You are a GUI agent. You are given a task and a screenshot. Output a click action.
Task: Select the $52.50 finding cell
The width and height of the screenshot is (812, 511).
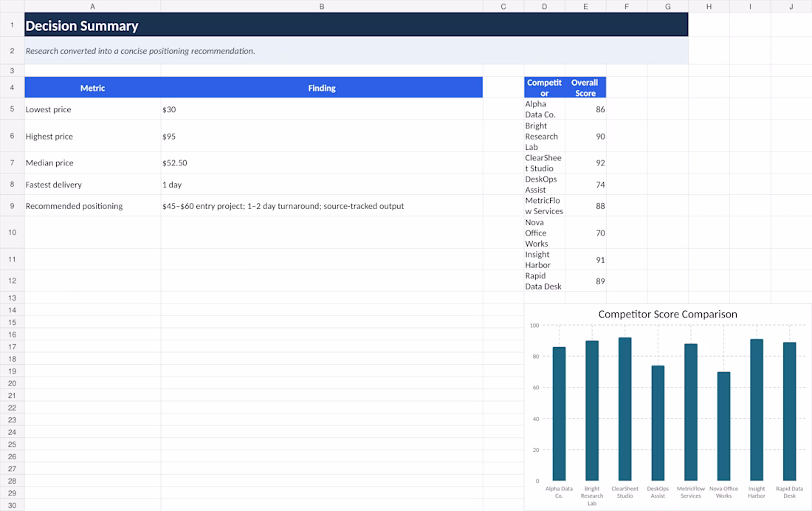(322, 162)
